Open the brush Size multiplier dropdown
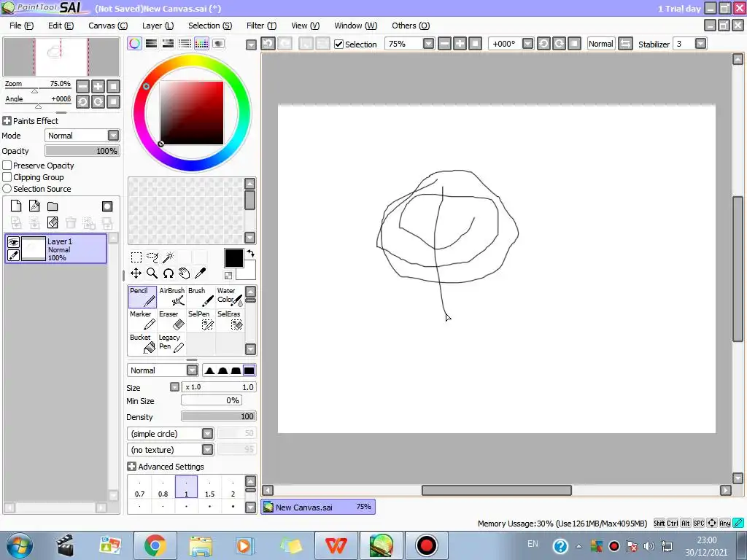The height and width of the screenshot is (560, 747). (174, 387)
